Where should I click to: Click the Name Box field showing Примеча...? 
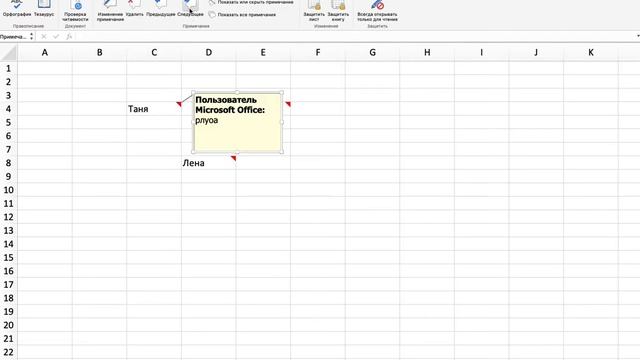14,37
